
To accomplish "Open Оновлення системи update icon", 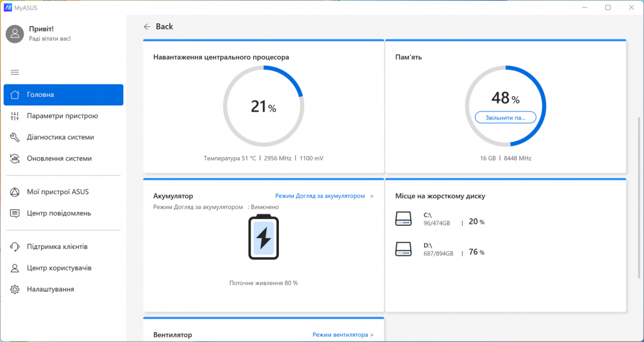I will (x=15, y=158).
